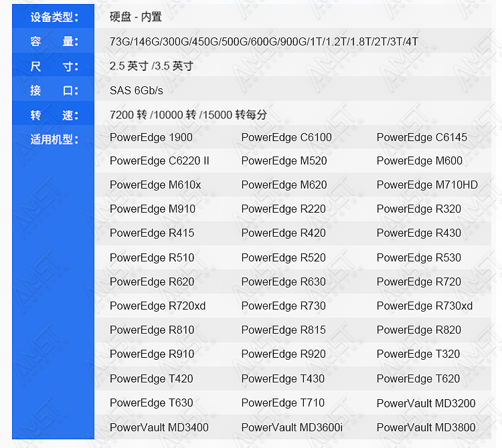Viewport: 502px width, 448px height.
Task: Click PowerVault MD3600i cell
Action: coord(292,427)
